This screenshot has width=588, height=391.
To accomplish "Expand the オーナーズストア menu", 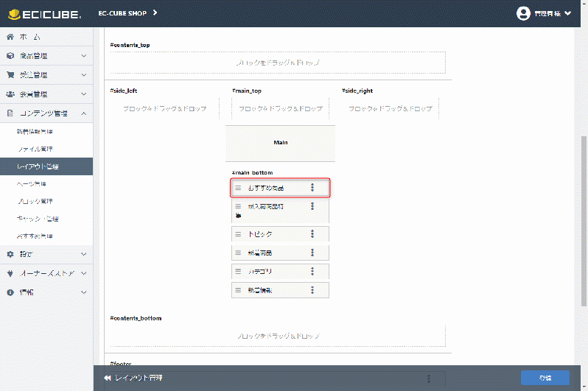I will click(46, 273).
